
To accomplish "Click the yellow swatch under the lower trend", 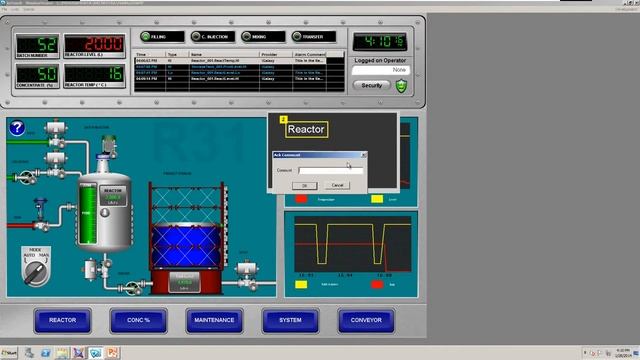I will click(301, 284).
